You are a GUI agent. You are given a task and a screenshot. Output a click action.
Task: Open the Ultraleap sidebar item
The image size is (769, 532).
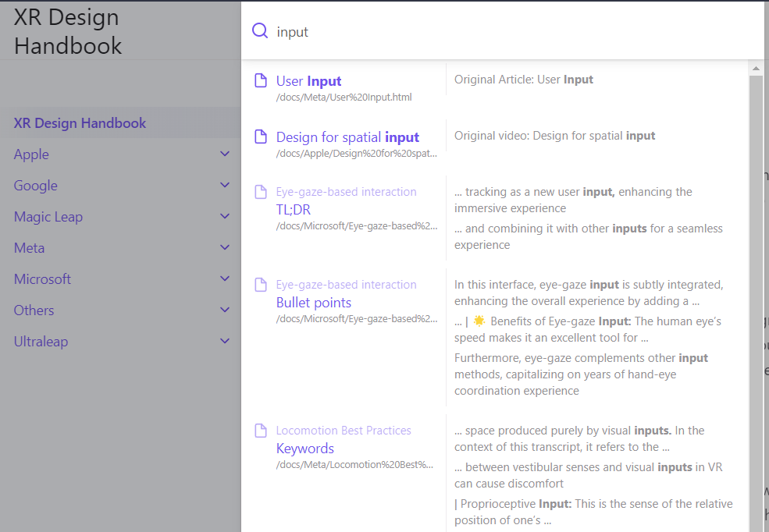(x=41, y=342)
